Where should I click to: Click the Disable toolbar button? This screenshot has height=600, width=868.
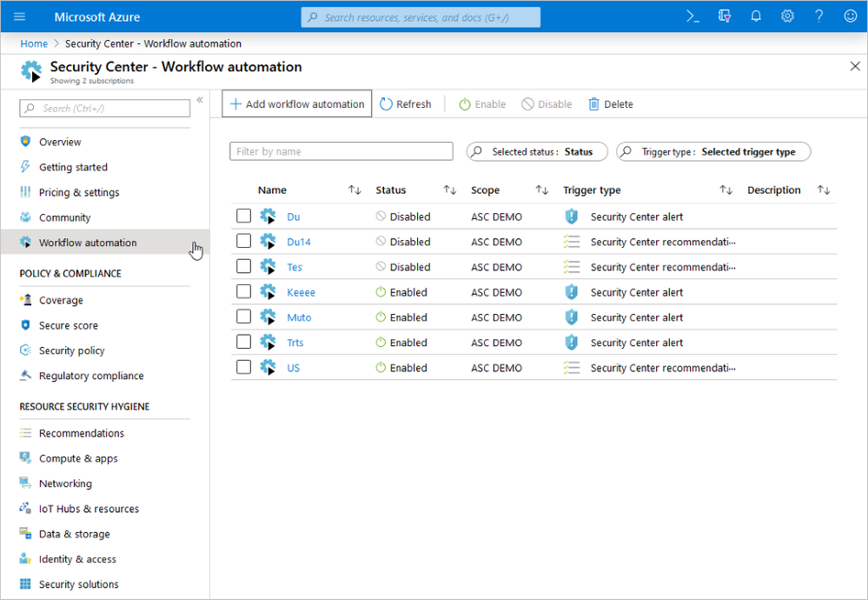pos(547,104)
